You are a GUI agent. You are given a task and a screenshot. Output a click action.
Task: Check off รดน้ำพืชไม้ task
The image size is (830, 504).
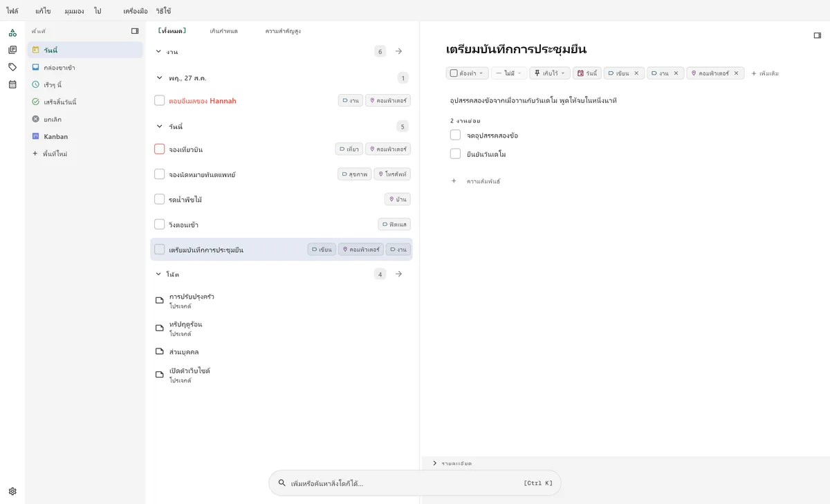[160, 199]
